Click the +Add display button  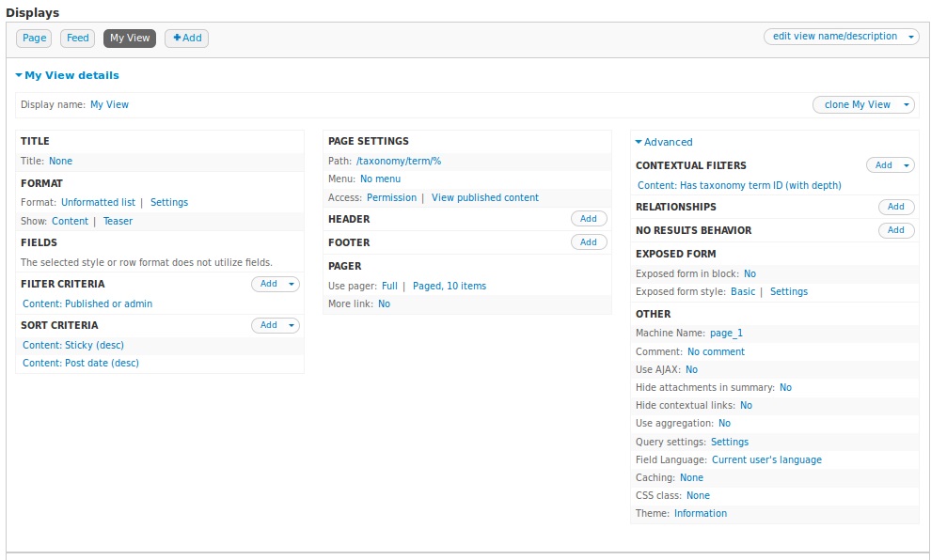coord(186,39)
